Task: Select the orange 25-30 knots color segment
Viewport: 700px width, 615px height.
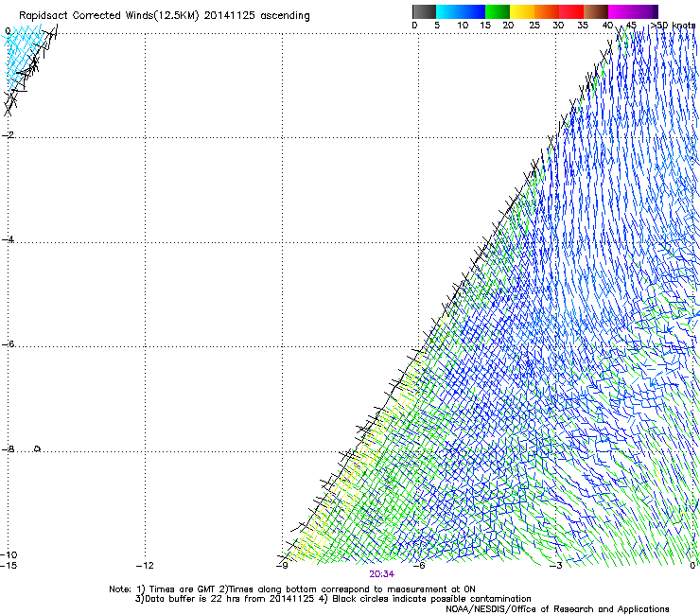Action: pos(547,11)
